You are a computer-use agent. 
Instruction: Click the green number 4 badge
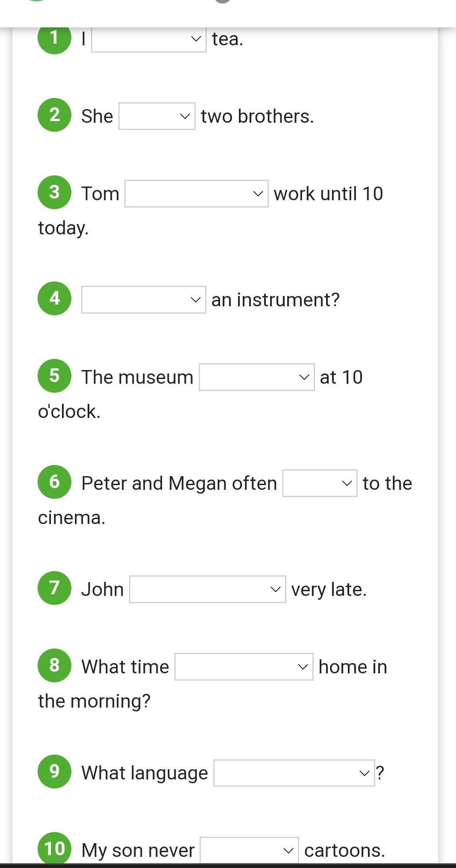54,298
